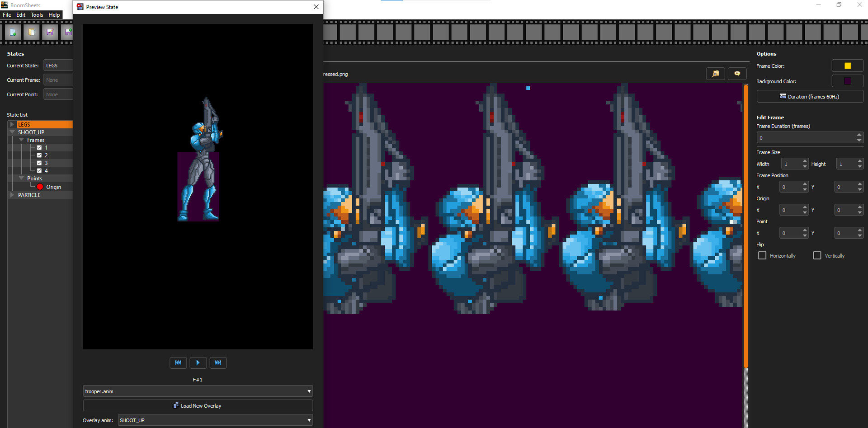Expand the PARTICLE state

(x=12, y=195)
